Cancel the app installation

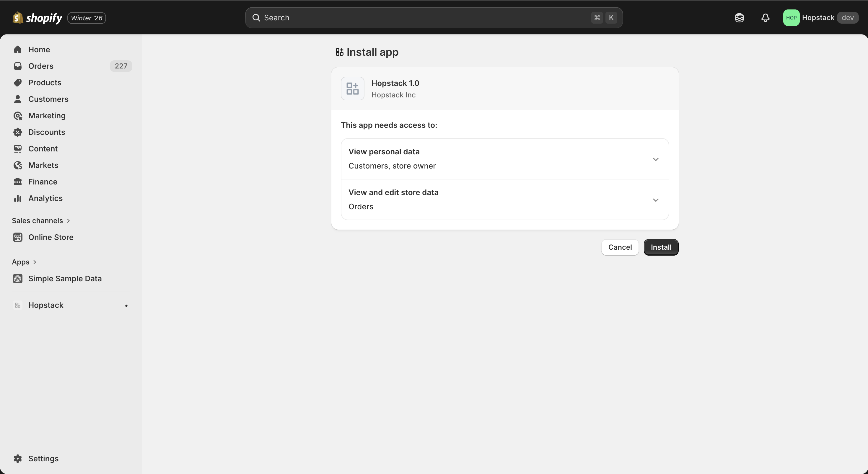[x=620, y=247]
